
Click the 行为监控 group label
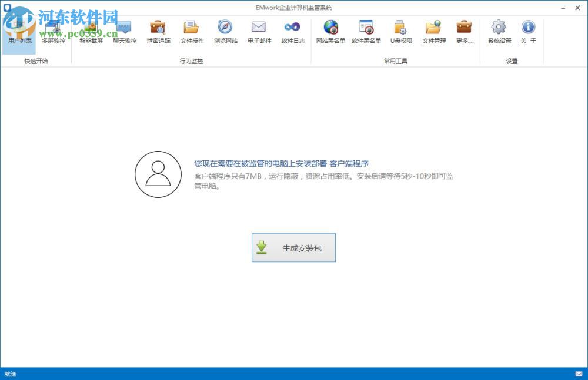click(x=191, y=60)
